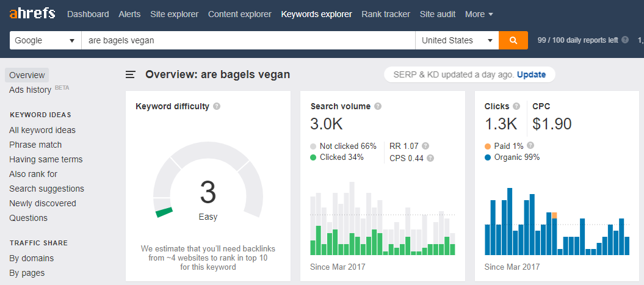Open the United States country dropdown
This screenshot has height=285, width=644.
(x=457, y=40)
